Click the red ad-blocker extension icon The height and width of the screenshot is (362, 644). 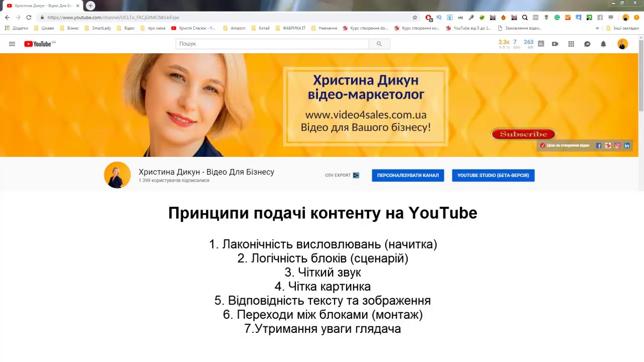428,17
